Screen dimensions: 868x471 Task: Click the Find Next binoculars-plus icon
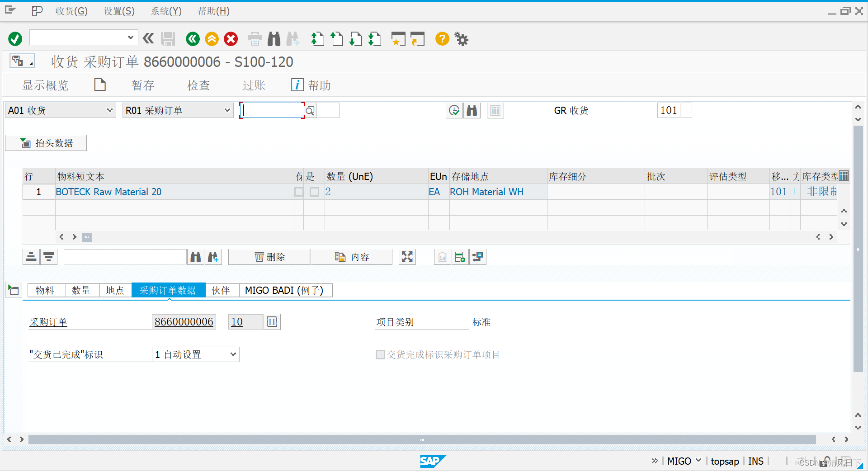(293, 39)
